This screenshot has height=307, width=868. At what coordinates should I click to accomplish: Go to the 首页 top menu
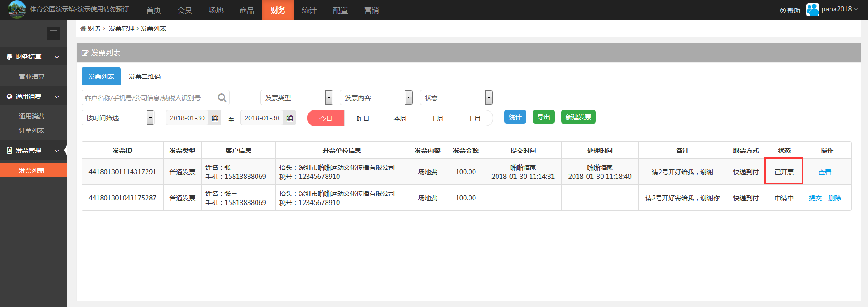pyautogui.click(x=153, y=10)
